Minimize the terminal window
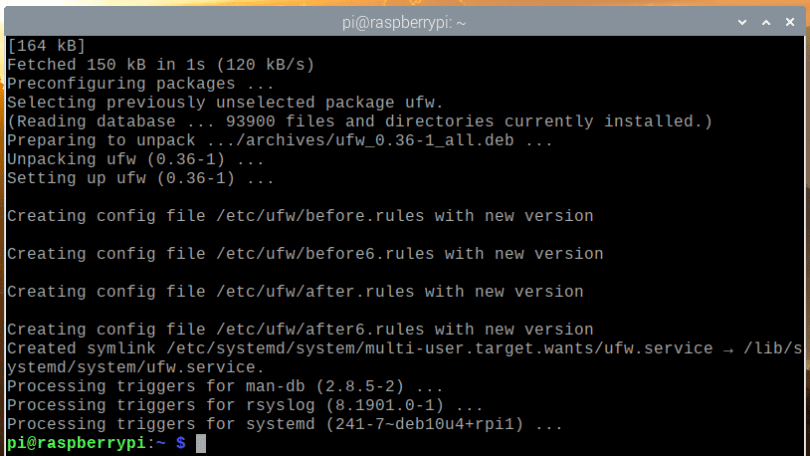Screen dimensions: 810x456 tap(741, 20)
